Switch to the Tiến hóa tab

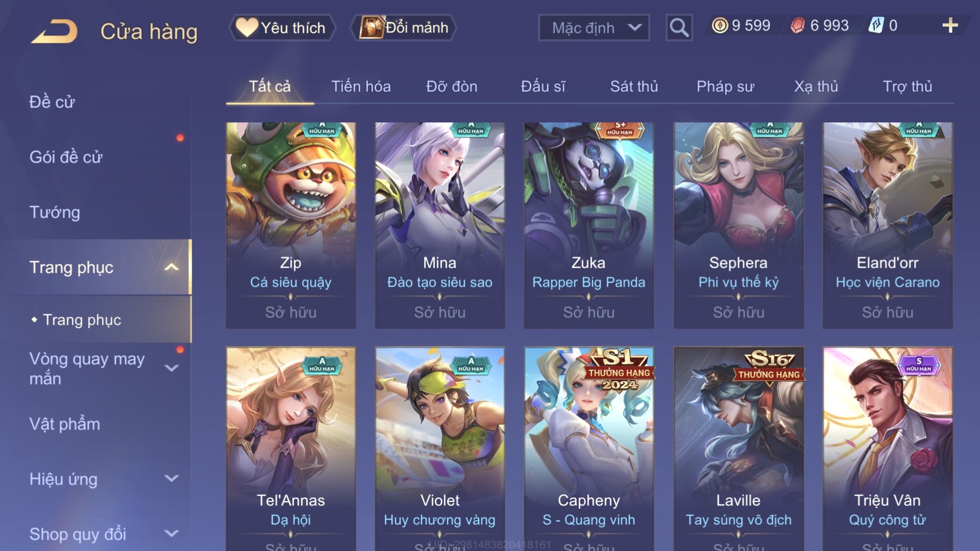tap(361, 87)
